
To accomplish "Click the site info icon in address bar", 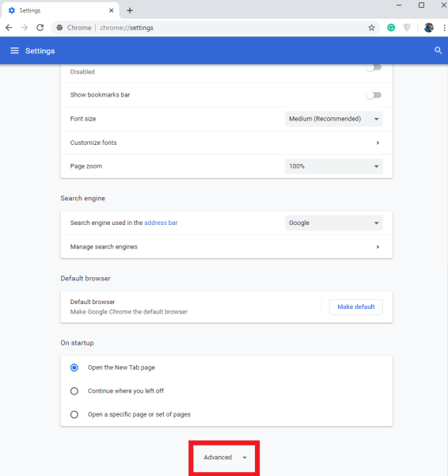I will click(59, 28).
